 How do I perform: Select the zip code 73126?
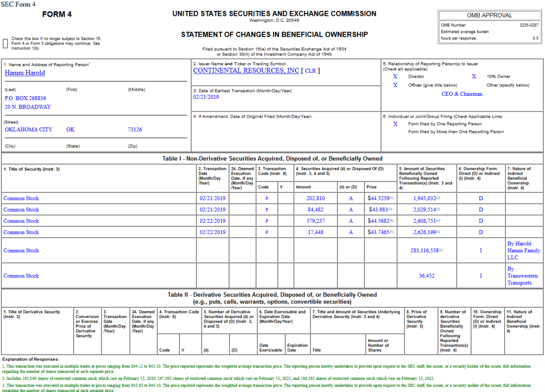(x=135, y=129)
